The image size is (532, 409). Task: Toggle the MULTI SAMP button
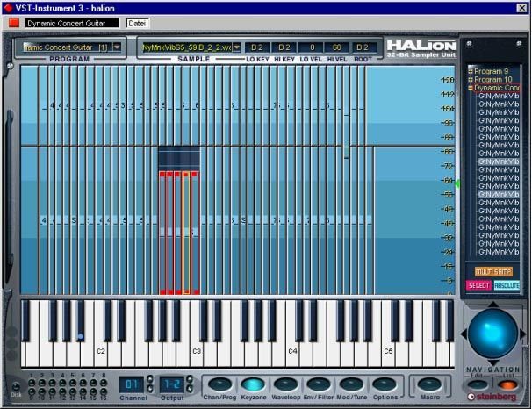point(493,272)
